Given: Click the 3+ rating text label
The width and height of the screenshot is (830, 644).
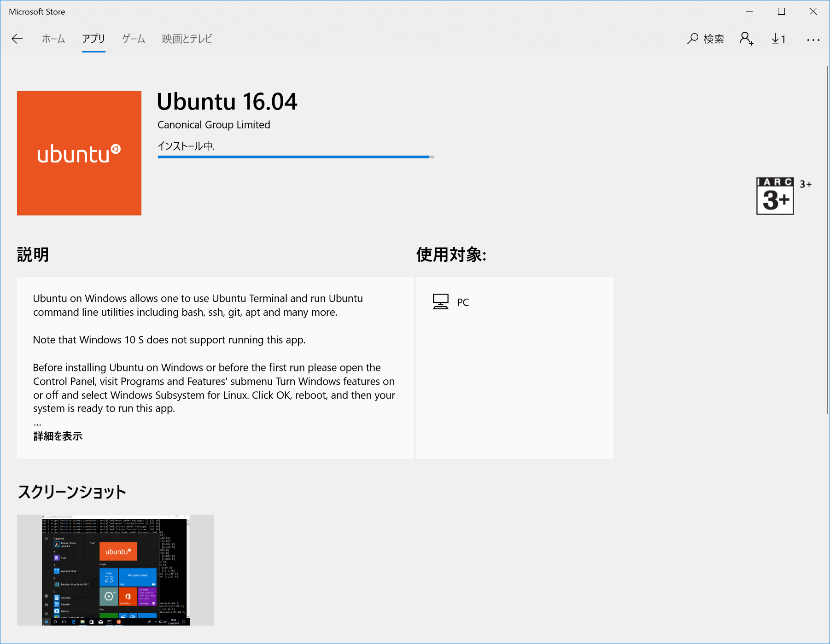Looking at the screenshot, I should click(x=806, y=184).
